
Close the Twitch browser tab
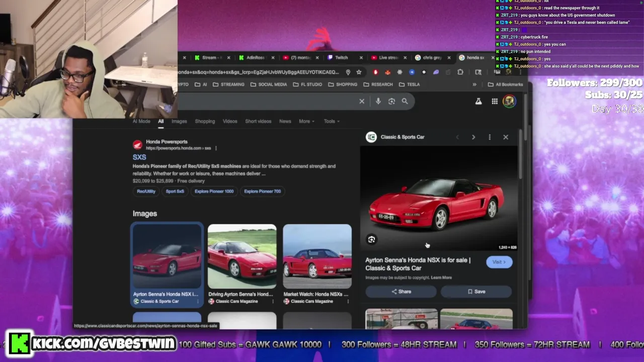click(x=360, y=58)
